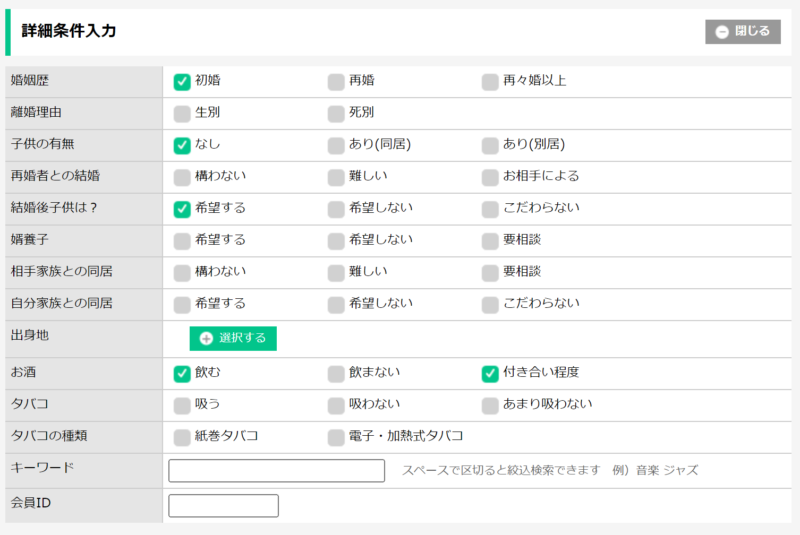Uncheck 初婚 checkbox in 婚姻歴 row

[182, 82]
